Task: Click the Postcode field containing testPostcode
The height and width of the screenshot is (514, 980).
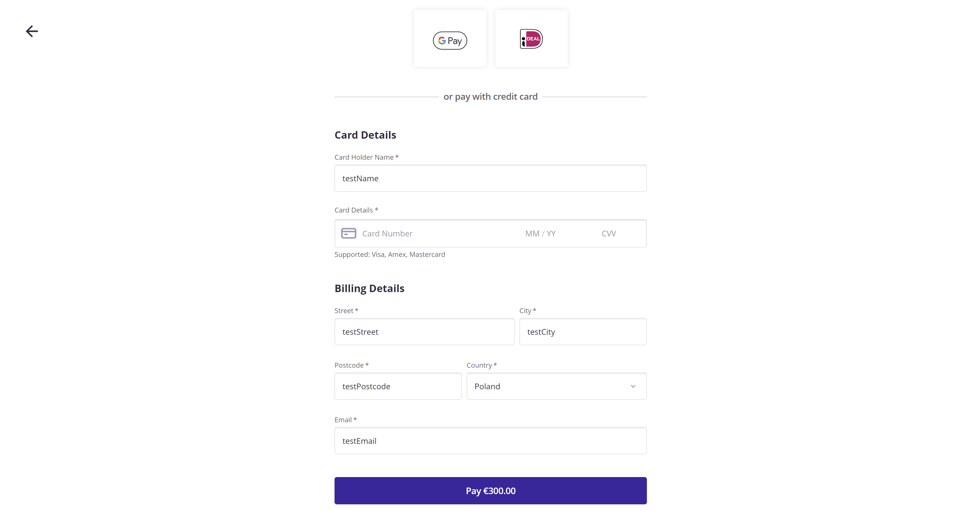Action: pyautogui.click(x=398, y=386)
